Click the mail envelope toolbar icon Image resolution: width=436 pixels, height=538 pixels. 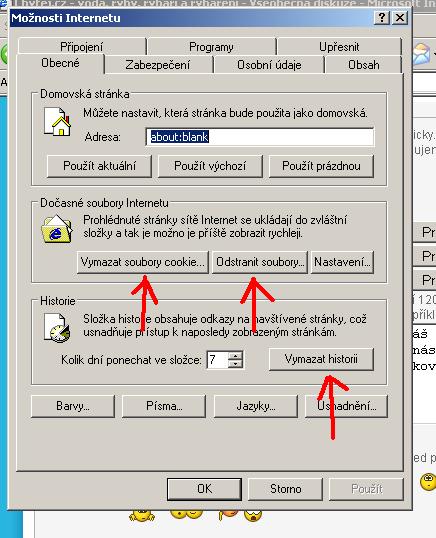pyautogui.click(x=422, y=54)
